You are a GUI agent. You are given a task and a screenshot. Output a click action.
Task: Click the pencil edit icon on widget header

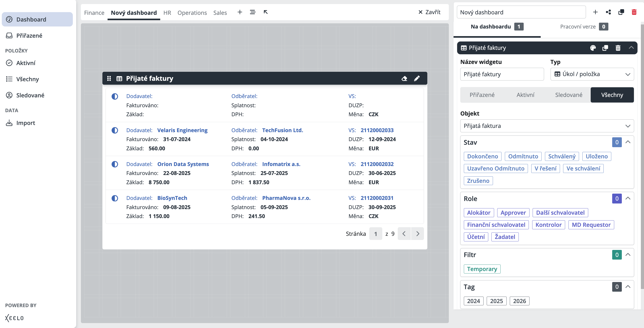click(417, 79)
